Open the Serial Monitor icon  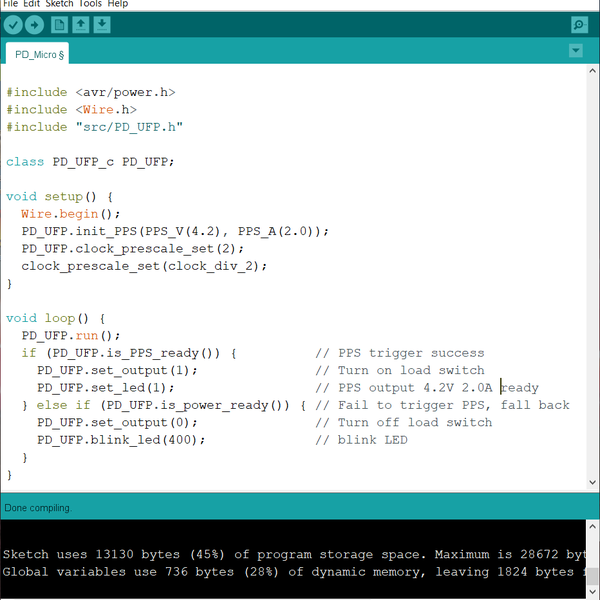pos(579,25)
